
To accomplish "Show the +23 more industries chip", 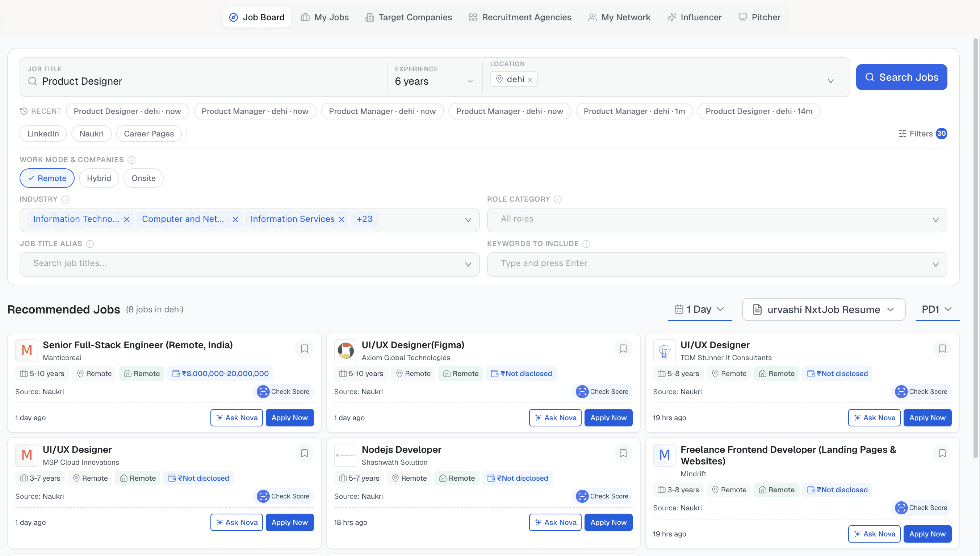I will tap(364, 219).
